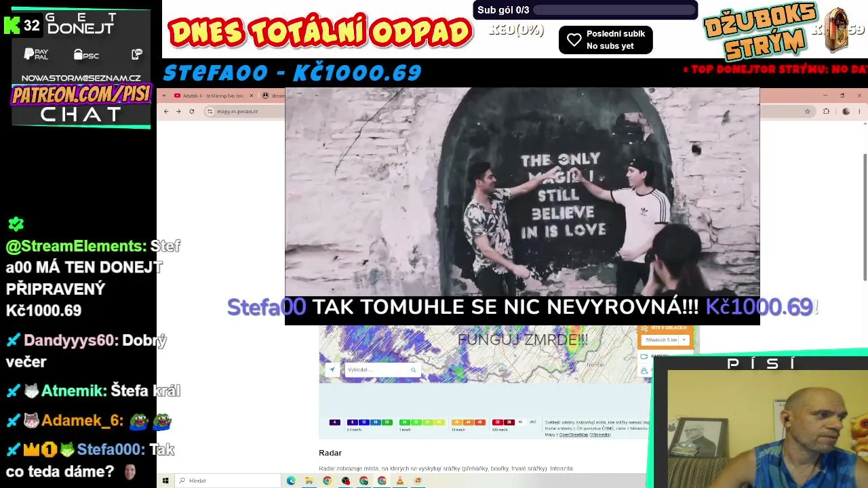Open the Wikimedia link

(x=599, y=434)
